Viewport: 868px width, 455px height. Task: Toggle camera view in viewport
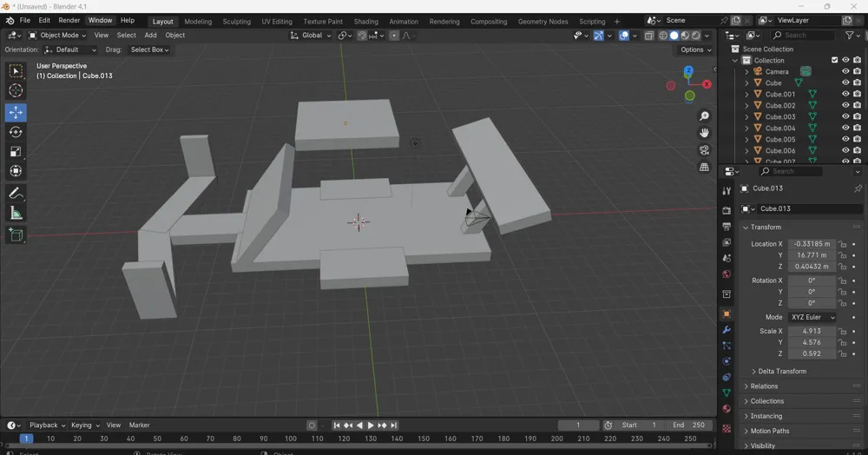click(x=704, y=150)
